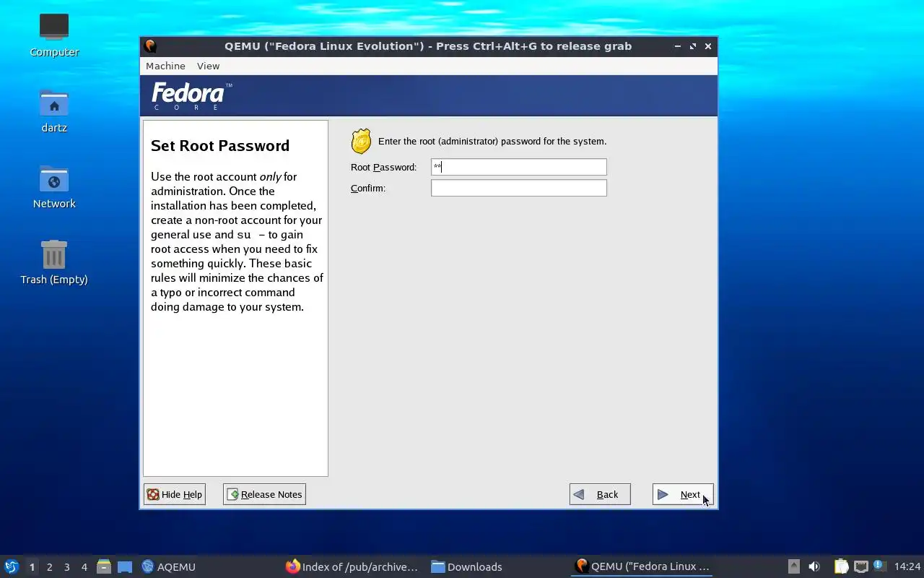Open the network connection tray icon
The width and height of the screenshot is (924, 578).
click(860, 566)
